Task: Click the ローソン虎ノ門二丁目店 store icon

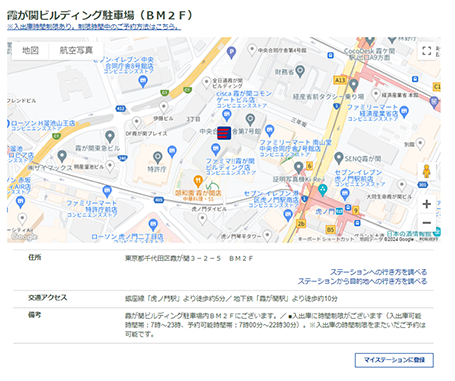Action: [x=153, y=225]
